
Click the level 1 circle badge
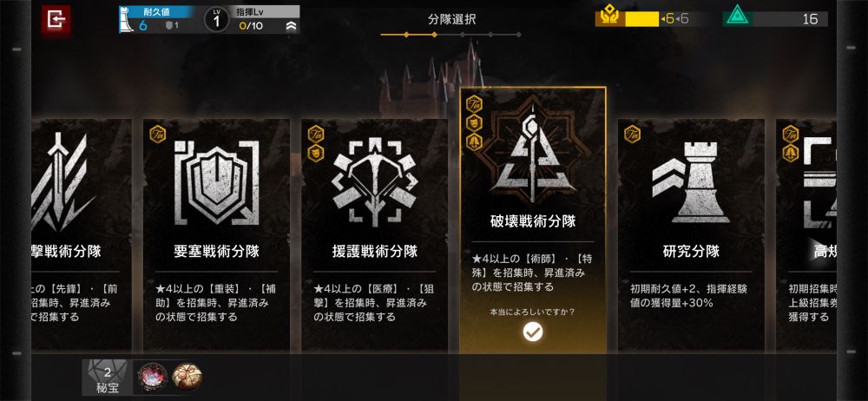216,20
